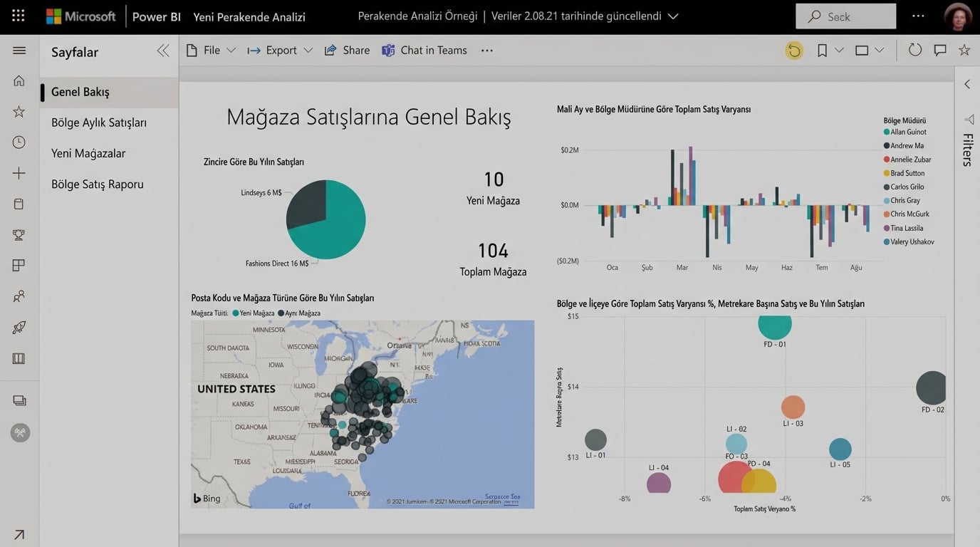Open the Learn book icon in the sidebar
Viewport: 980px width, 547px height.
coord(19,358)
